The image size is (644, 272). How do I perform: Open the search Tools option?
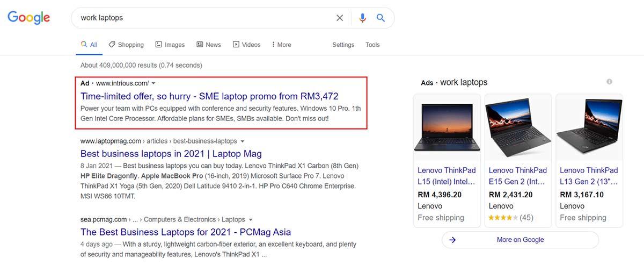point(372,45)
